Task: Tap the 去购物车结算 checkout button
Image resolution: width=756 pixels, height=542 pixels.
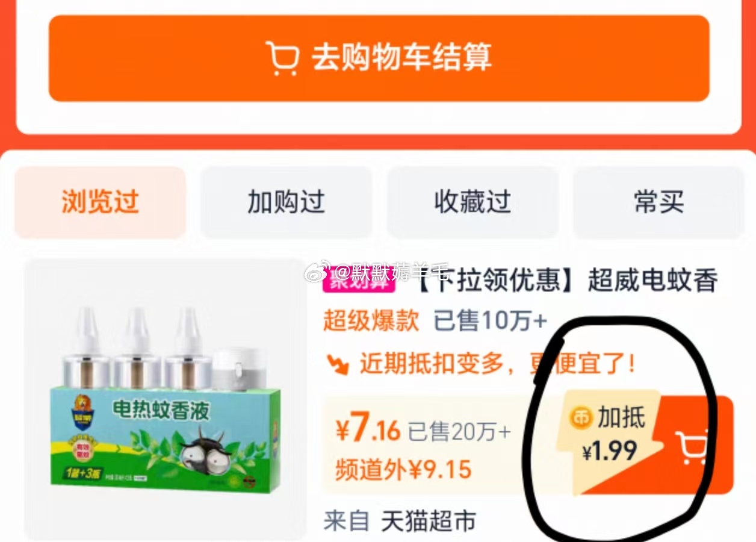Action: pyautogui.click(x=379, y=58)
